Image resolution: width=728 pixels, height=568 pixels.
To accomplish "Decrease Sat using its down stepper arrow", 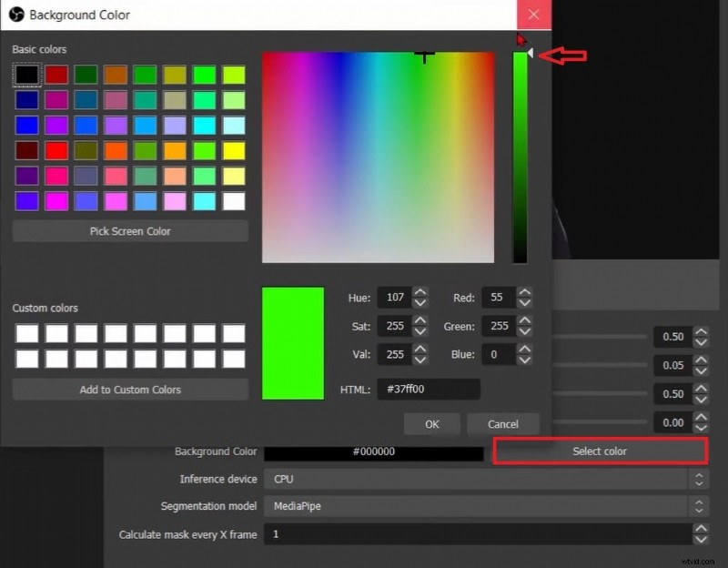I will 420,331.
